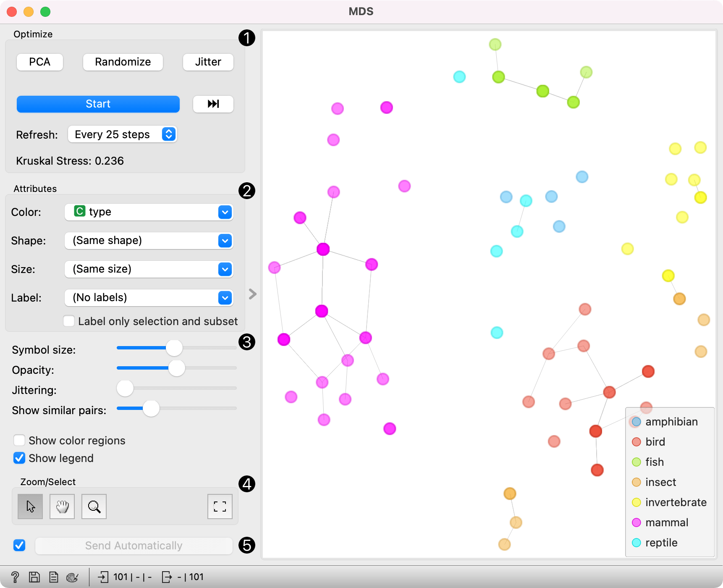Enable Show color regions checkbox
723x588 pixels.
tap(19, 441)
